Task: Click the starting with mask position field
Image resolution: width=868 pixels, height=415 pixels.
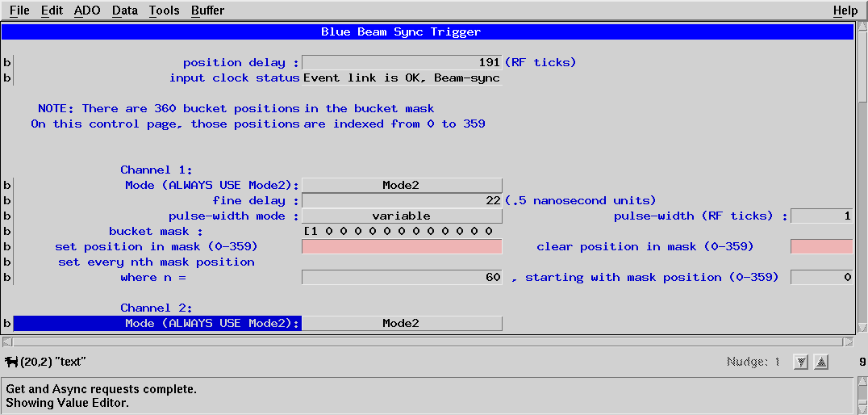Action: pyautogui.click(x=821, y=277)
